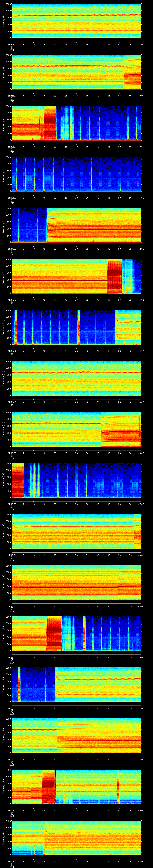Click the 21:53:00 start time label
Viewport: 153px width, 868px height.
click(12, 861)
